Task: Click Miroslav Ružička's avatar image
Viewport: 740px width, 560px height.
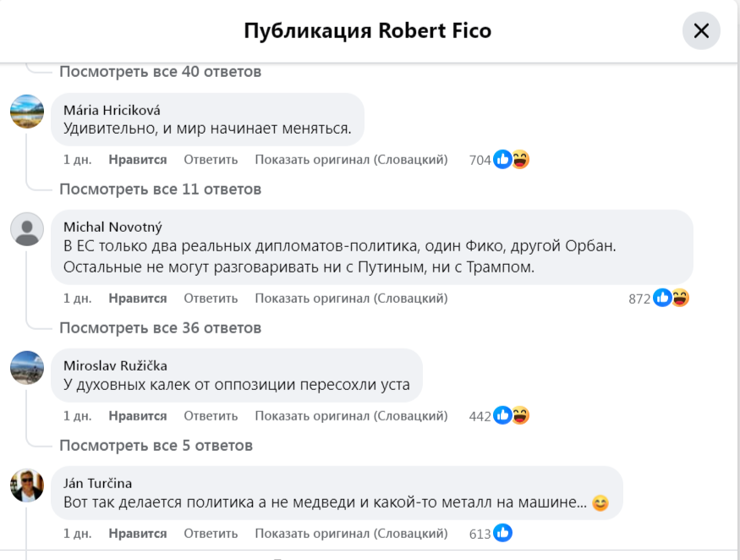Action: click(x=27, y=367)
